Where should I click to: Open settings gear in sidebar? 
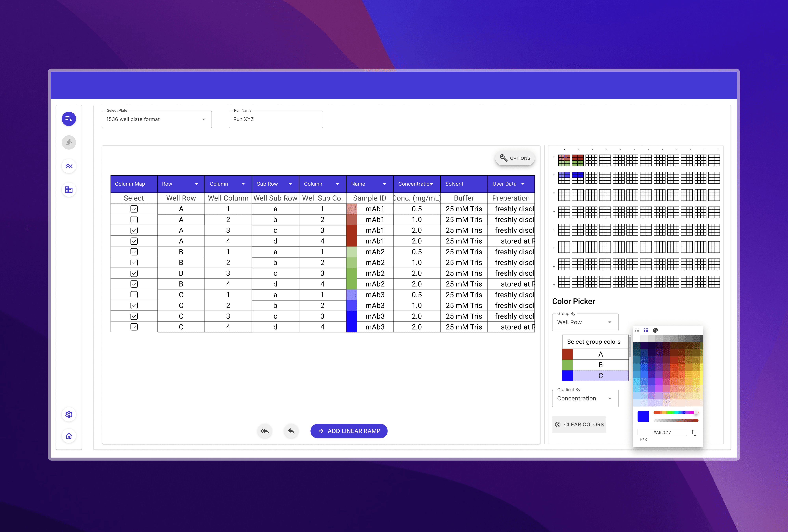(x=69, y=414)
